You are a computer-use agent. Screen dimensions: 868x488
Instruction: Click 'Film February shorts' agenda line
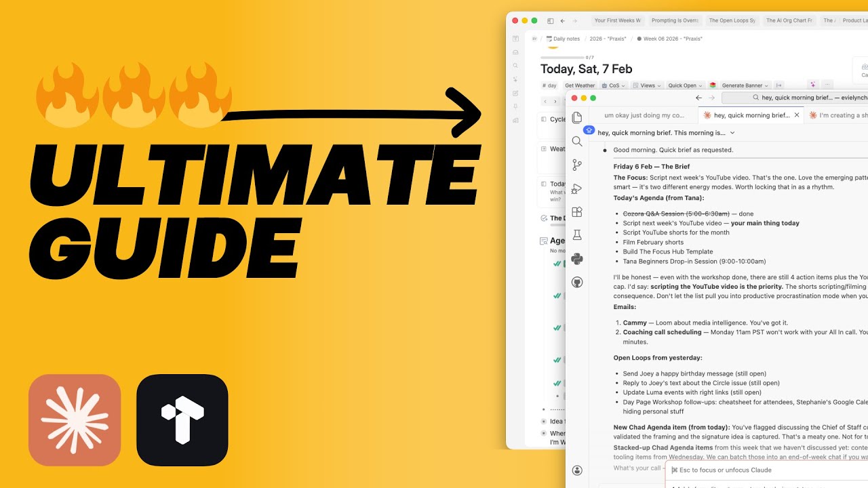[x=653, y=242]
